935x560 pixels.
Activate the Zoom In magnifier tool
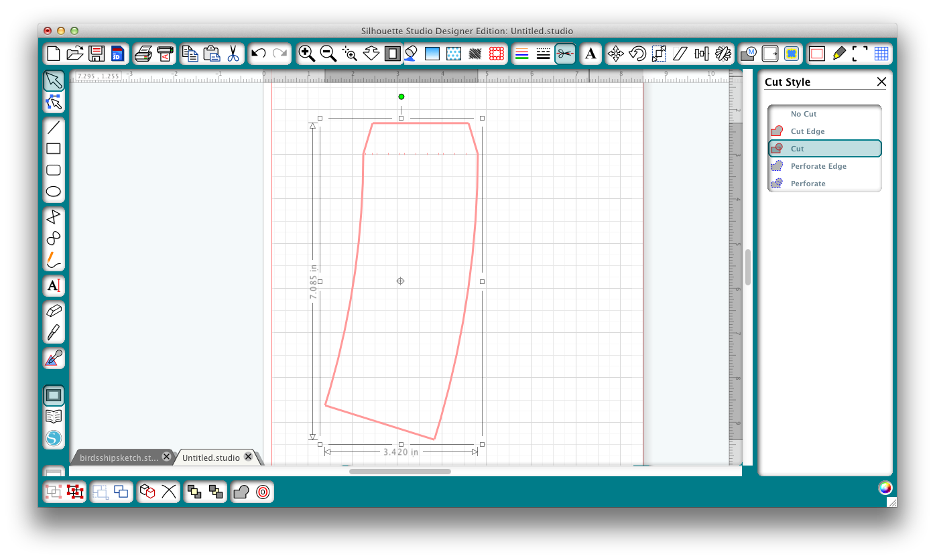[307, 54]
